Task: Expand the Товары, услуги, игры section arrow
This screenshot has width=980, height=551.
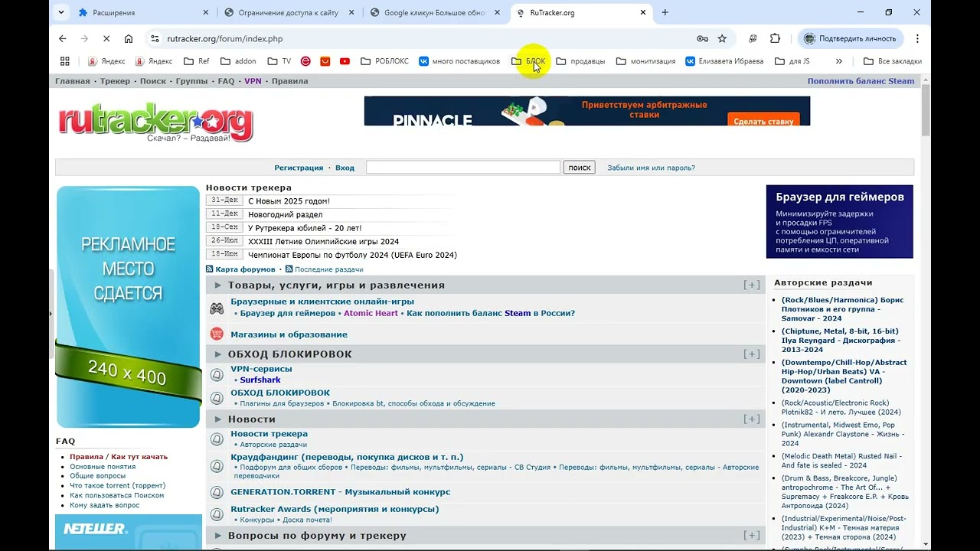Action: pyautogui.click(x=218, y=285)
